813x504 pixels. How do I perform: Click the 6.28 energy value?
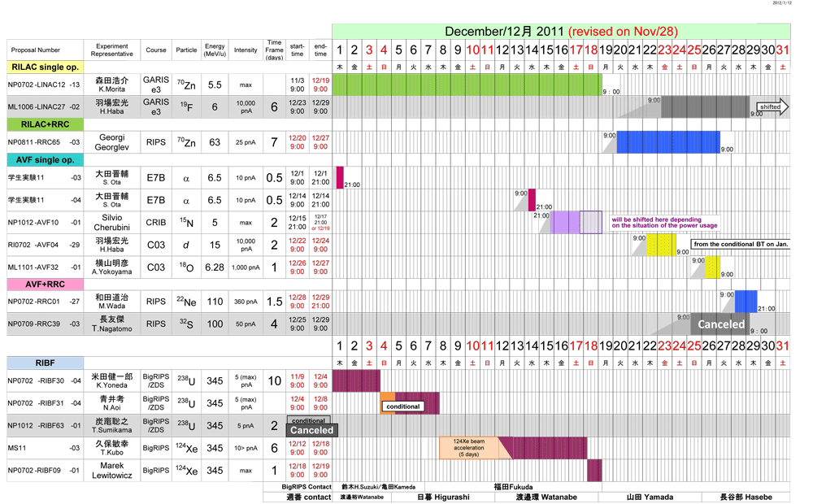(215, 267)
